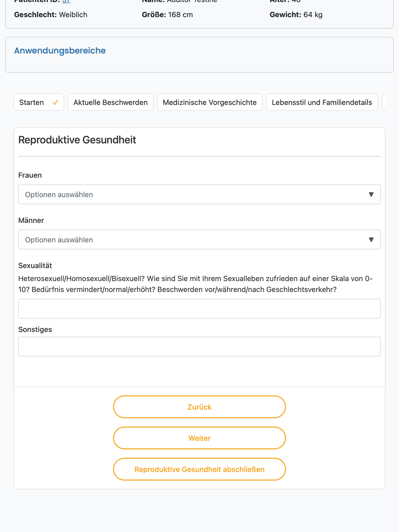Click the Reproduktive Gesundheit form heading
This screenshot has height=532, width=399.
pyautogui.click(x=77, y=140)
